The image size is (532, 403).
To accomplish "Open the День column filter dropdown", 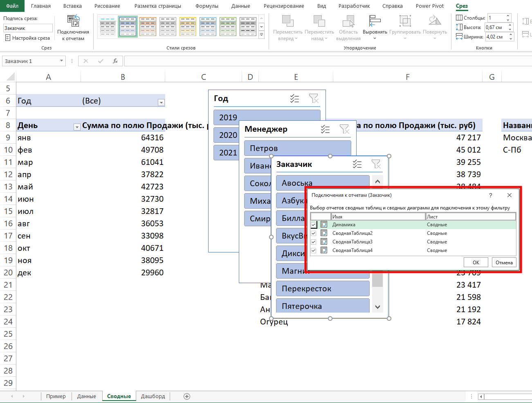I will [76, 127].
